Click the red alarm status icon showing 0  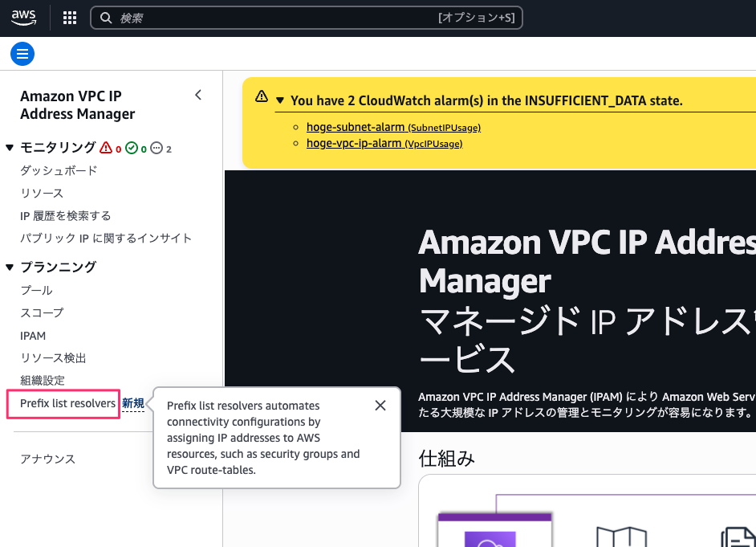tap(106, 148)
